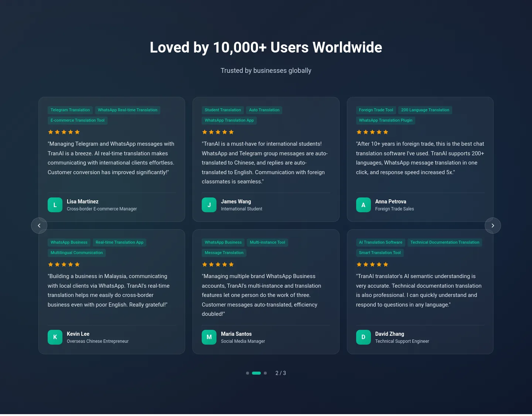Viewport: 532px width, 416px height.
Task: Click star rating in Anna Petrova's review
Action: point(372,132)
